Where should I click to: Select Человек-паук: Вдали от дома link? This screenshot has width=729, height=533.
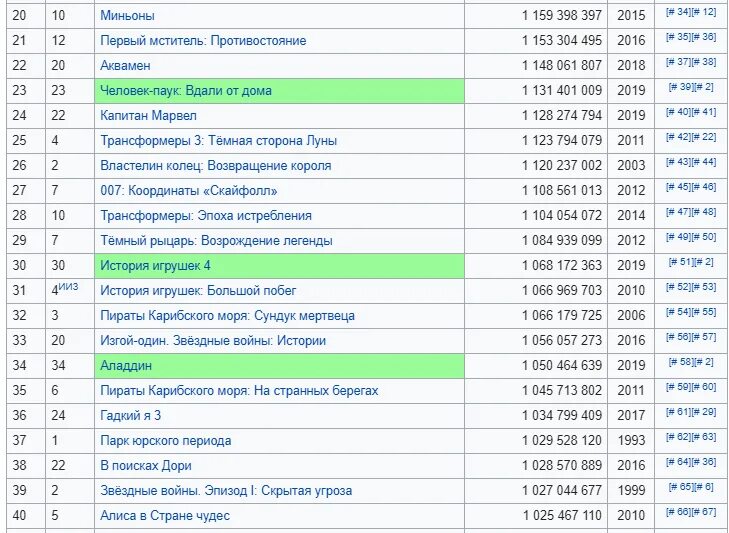point(185,91)
